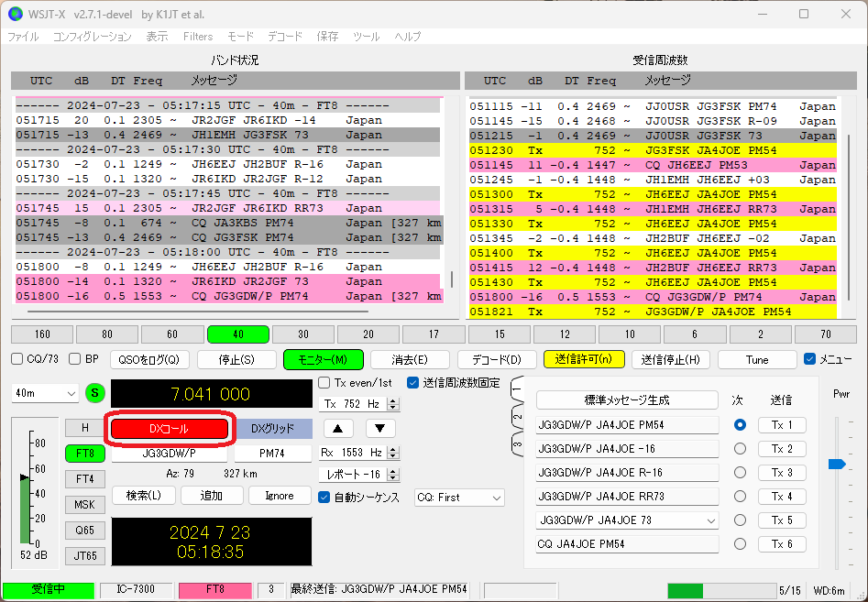This screenshot has height=602, width=868.
Task: Switch to the 20m band button
Action: coord(368,334)
